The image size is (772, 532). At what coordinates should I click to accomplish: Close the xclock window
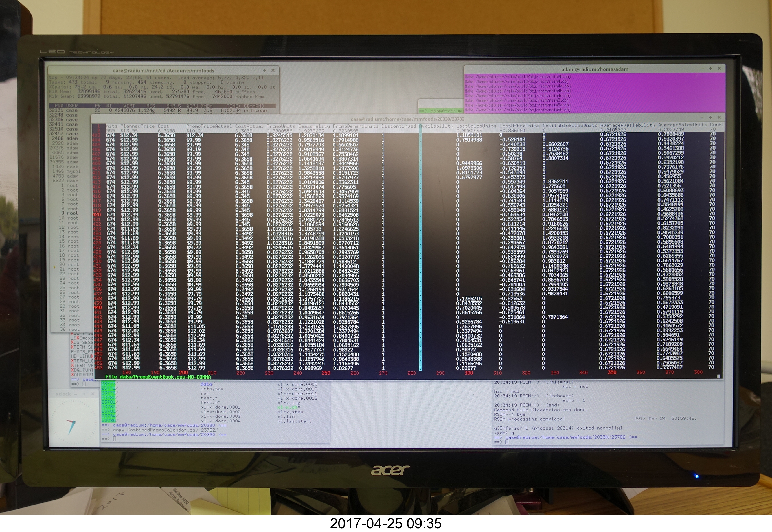pos(93,394)
